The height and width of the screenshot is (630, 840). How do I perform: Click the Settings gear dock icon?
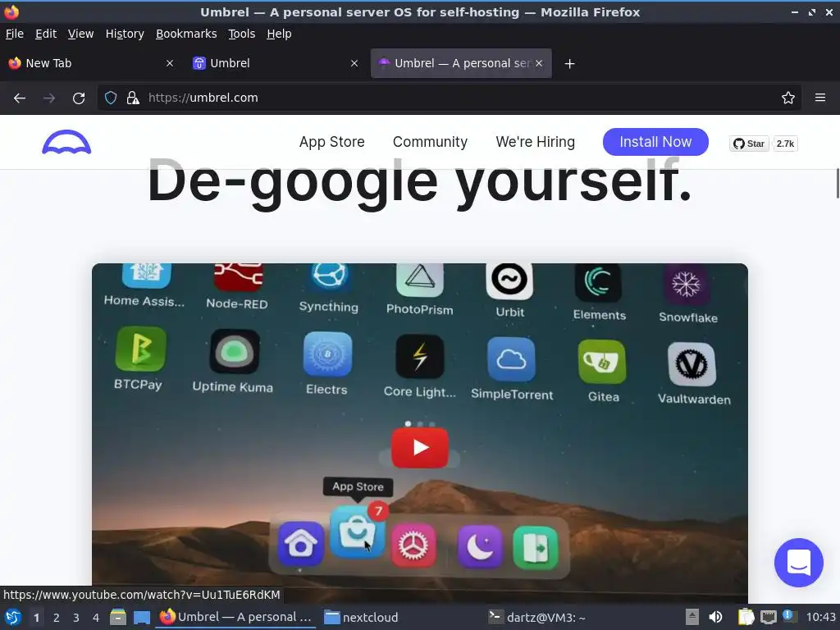click(413, 546)
